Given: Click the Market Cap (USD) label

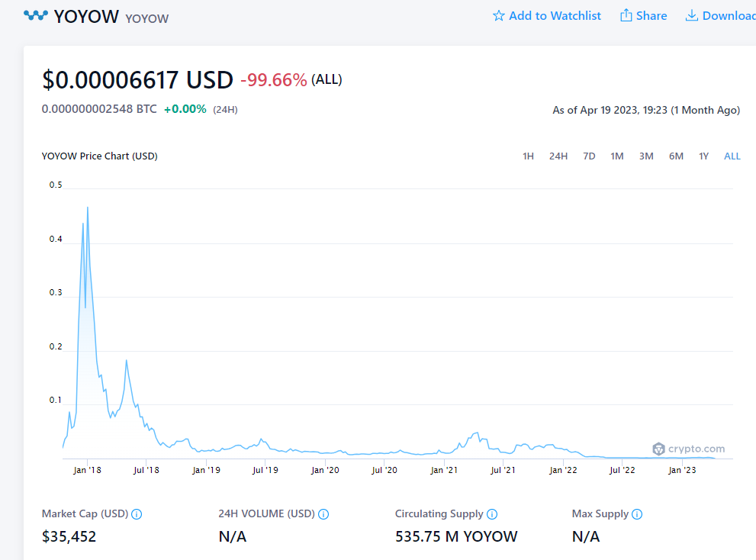Looking at the screenshot, I should coord(85,513).
